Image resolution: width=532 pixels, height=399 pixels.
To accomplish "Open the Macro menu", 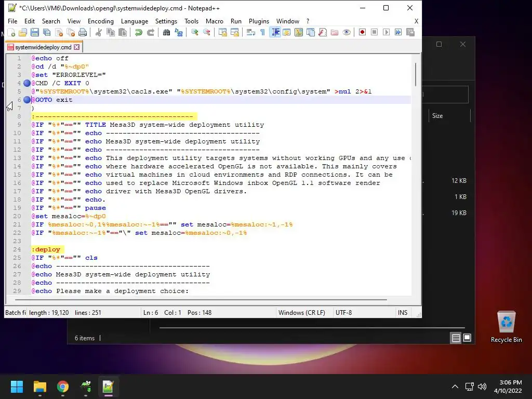I will [x=215, y=21].
